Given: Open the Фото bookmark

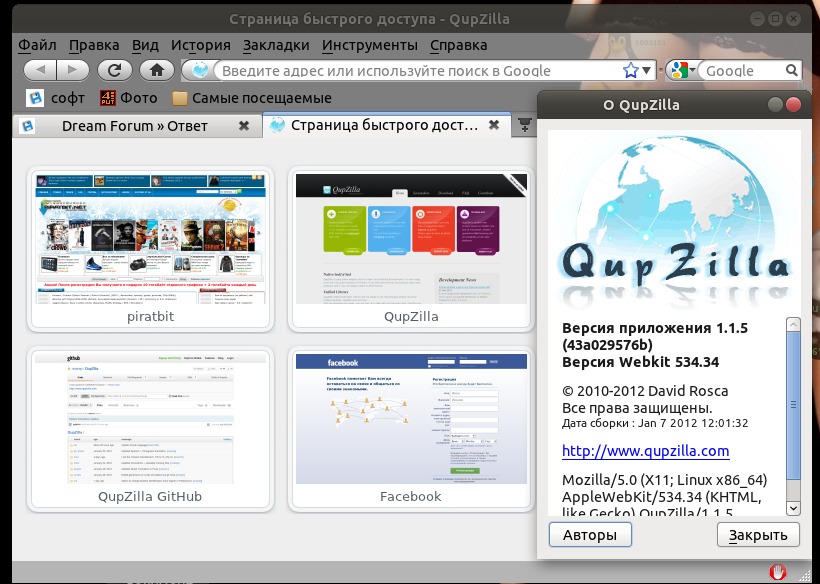Looking at the screenshot, I should pyautogui.click(x=129, y=98).
